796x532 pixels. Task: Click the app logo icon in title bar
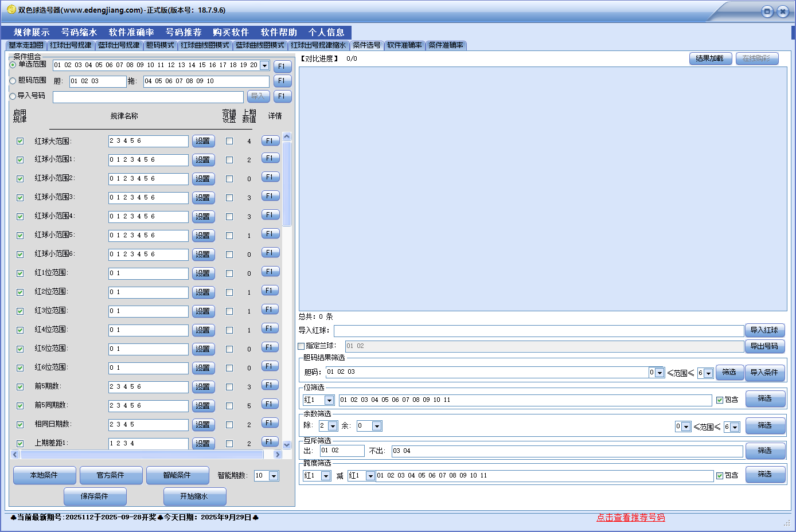click(11, 10)
